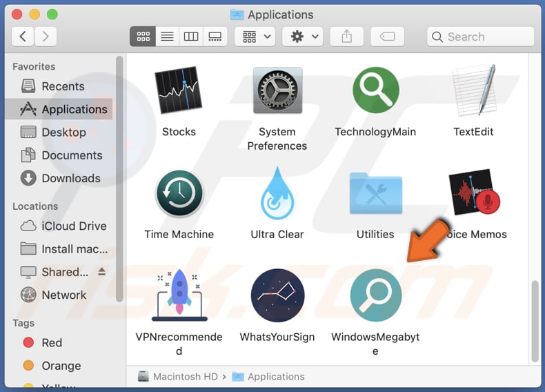Screen dimensions: 545x392
Task: Click the TechnologyMain label
Action: [x=375, y=132]
